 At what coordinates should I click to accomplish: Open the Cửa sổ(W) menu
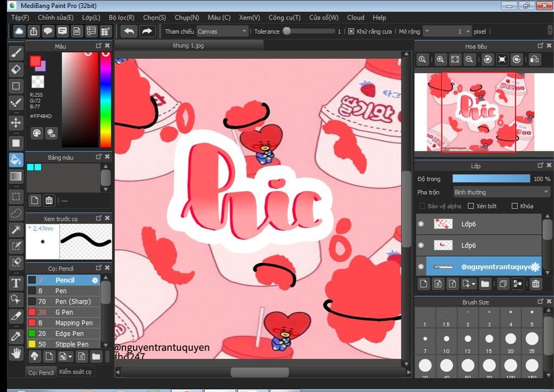324,17
